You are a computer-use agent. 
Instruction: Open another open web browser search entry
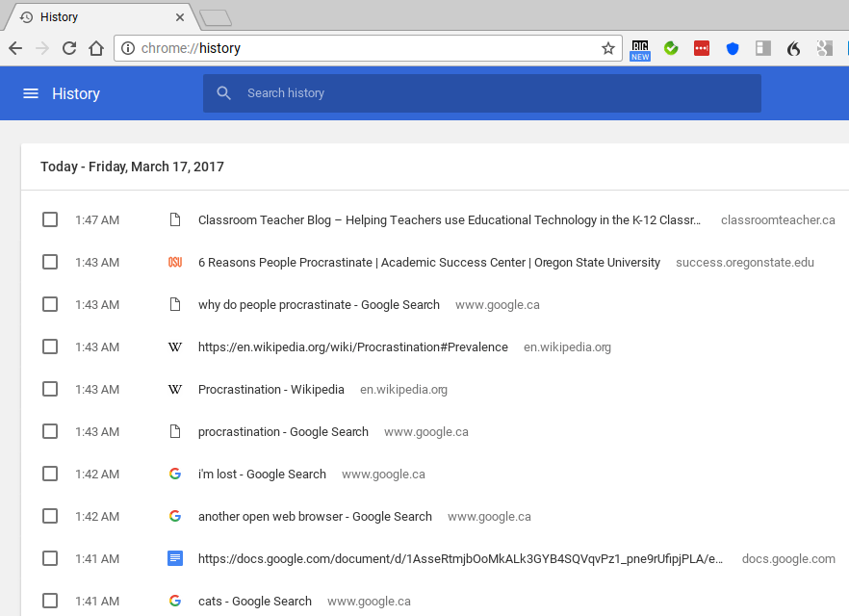pyautogui.click(x=315, y=517)
